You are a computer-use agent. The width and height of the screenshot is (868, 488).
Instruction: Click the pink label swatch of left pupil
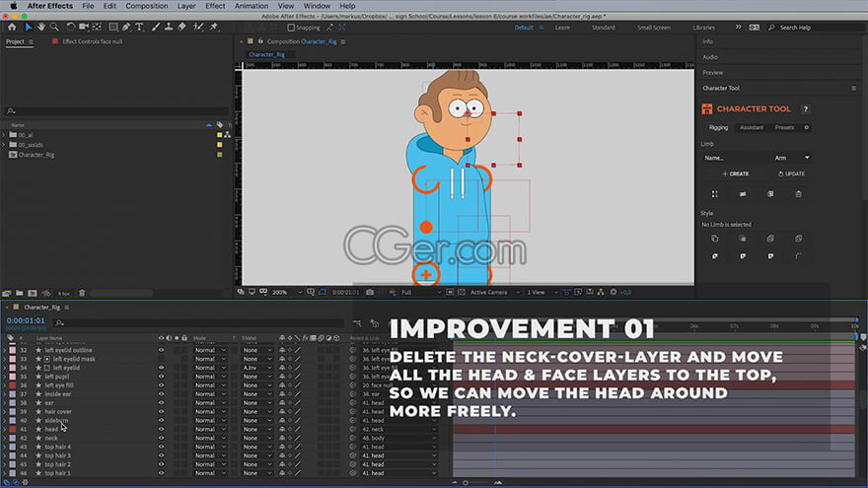(12, 377)
